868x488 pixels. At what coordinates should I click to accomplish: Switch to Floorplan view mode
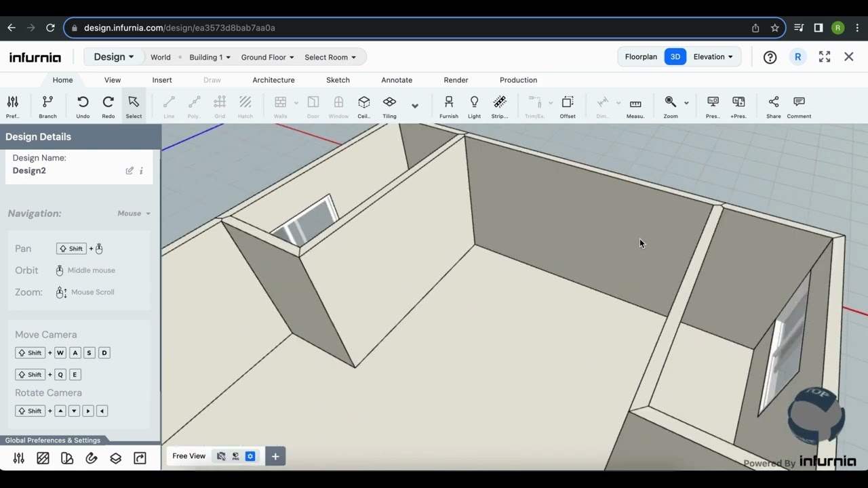pyautogui.click(x=641, y=57)
